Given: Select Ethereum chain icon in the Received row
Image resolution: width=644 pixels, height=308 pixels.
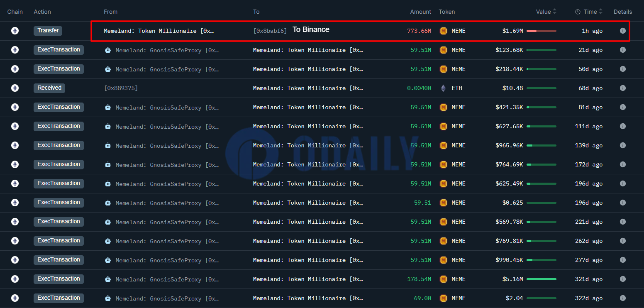Looking at the screenshot, I should 15,88.
